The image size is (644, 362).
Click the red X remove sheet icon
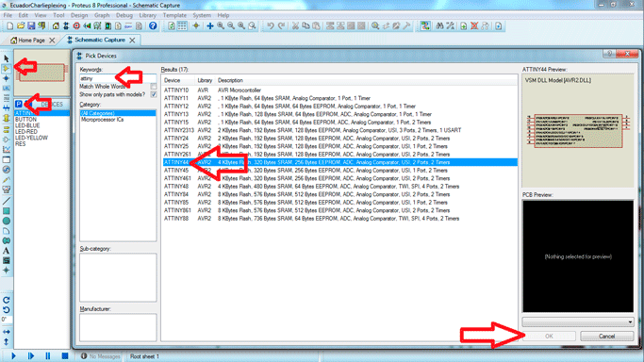tap(474, 25)
